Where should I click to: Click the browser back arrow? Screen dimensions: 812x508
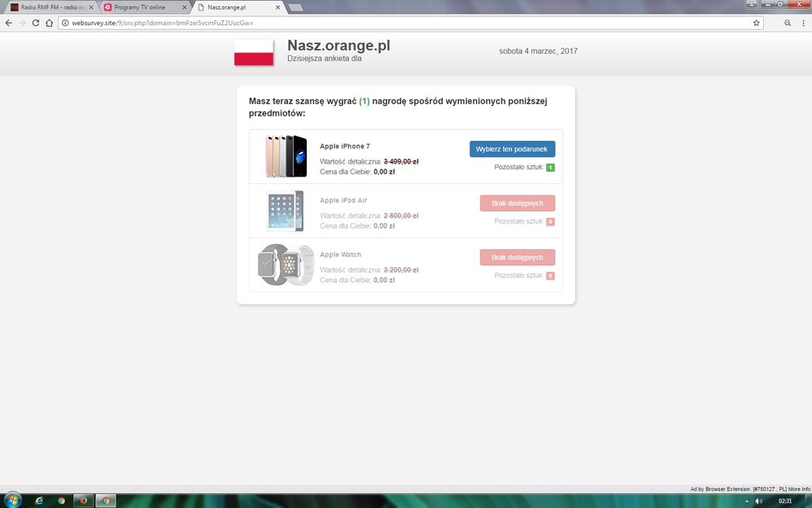[9, 23]
